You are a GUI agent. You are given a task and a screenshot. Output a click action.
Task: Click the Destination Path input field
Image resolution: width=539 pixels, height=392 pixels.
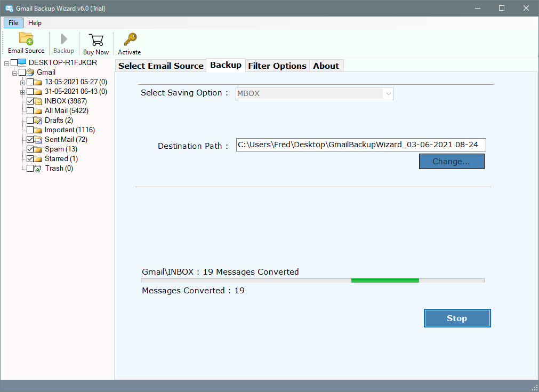pyautogui.click(x=361, y=145)
